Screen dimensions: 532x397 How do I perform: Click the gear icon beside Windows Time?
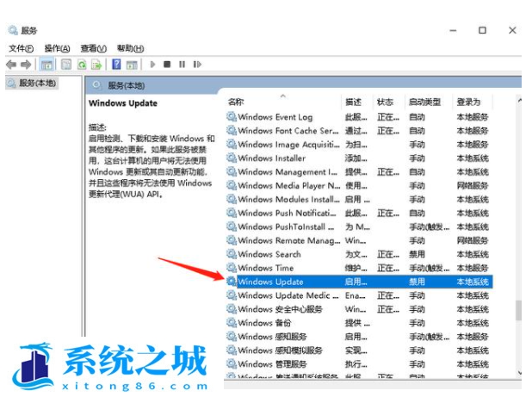[x=232, y=268]
